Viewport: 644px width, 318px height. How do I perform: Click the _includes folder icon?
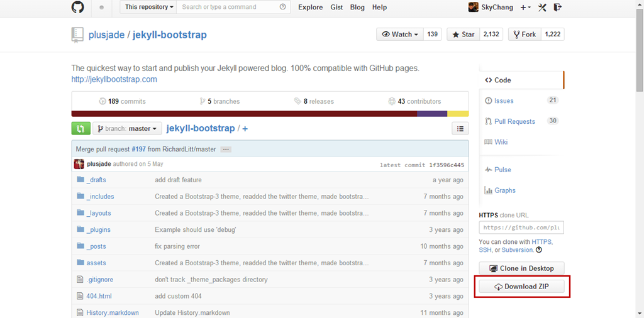click(80, 196)
